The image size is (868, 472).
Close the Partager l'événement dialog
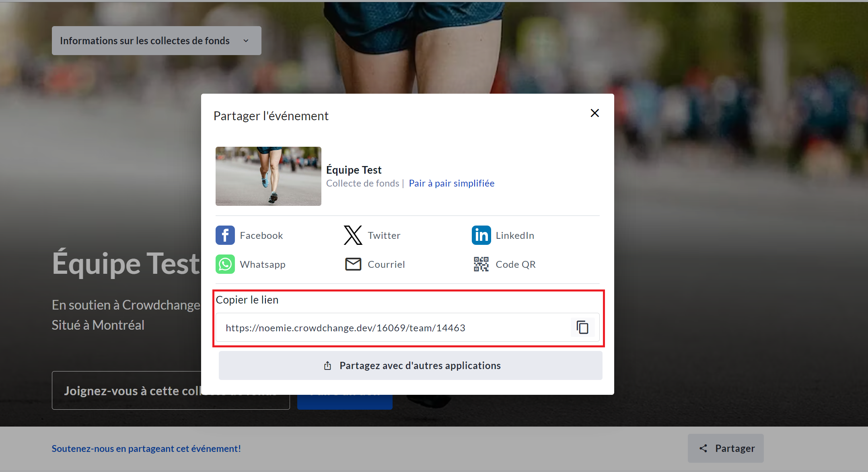(594, 113)
